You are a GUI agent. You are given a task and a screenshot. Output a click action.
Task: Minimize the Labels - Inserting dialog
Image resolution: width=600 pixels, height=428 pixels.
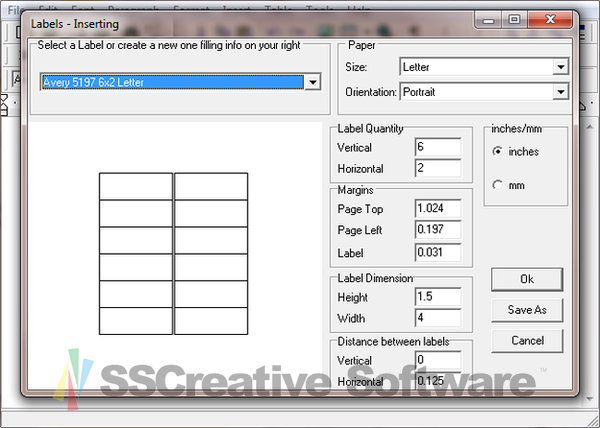click(x=489, y=20)
